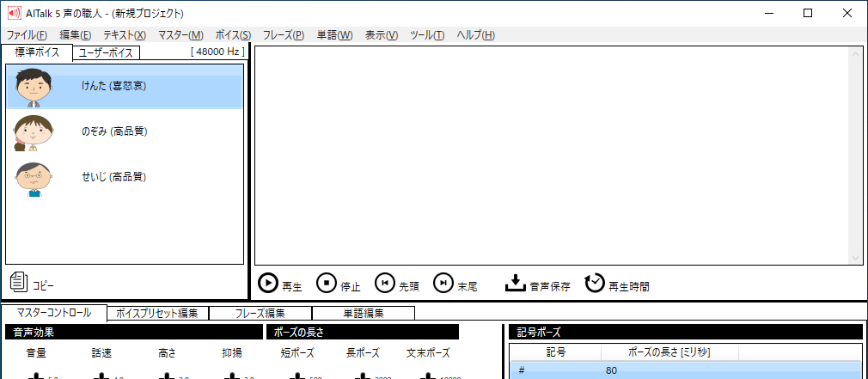The height and width of the screenshot is (379, 868).
Task: Open the ツール(T) menu
Action: click(427, 35)
